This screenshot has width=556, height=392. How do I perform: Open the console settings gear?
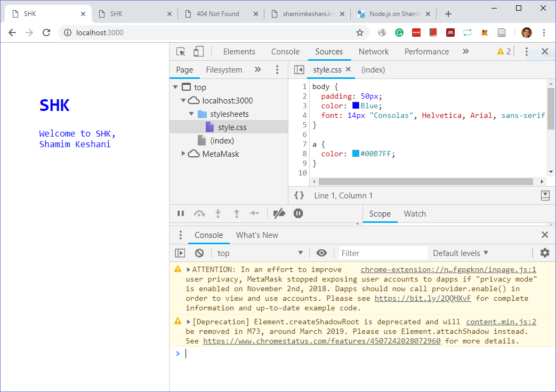click(544, 252)
